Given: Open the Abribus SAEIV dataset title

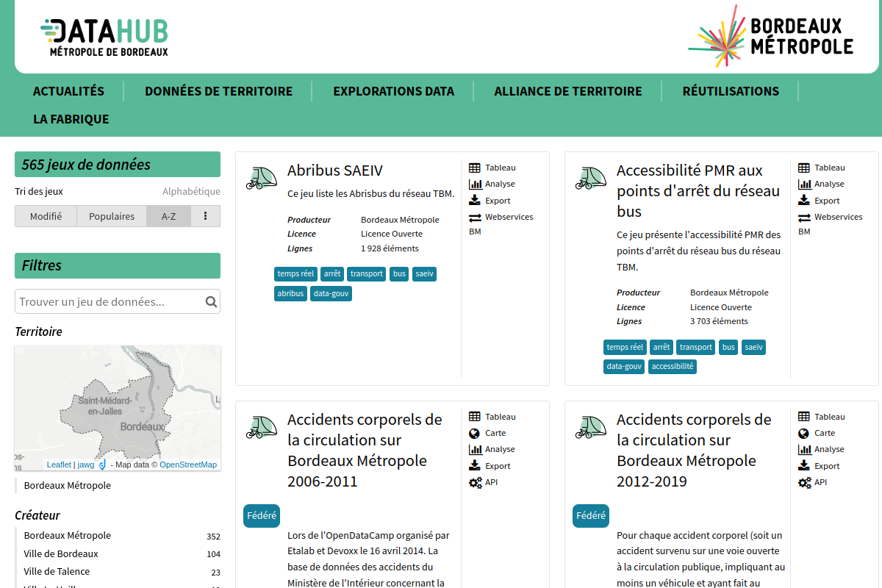Looking at the screenshot, I should [335, 171].
